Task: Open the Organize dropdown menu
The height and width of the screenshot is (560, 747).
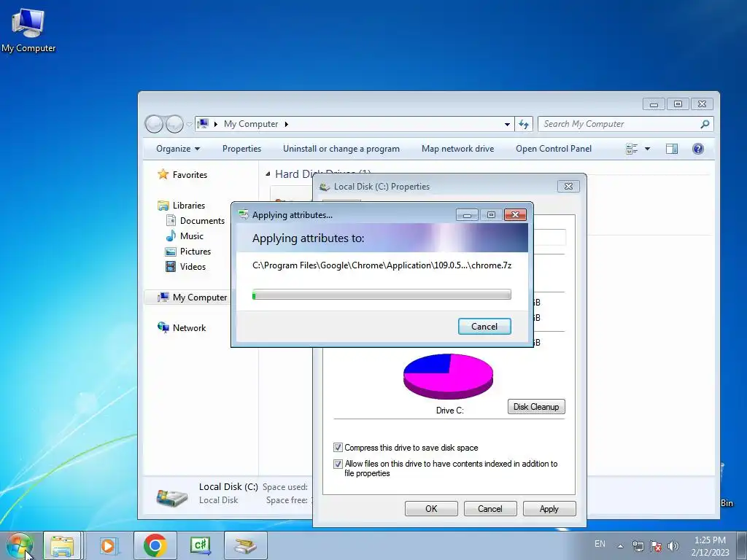Action: (178, 149)
